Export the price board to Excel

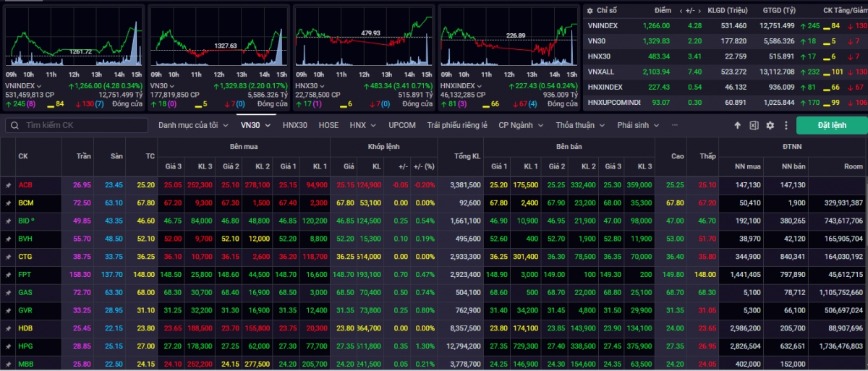(754, 125)
